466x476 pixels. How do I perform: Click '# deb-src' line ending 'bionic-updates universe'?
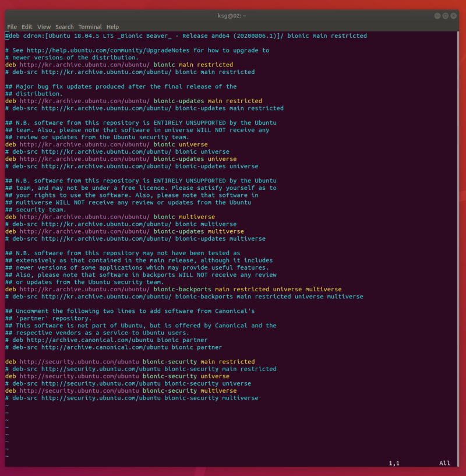(132, 167)
